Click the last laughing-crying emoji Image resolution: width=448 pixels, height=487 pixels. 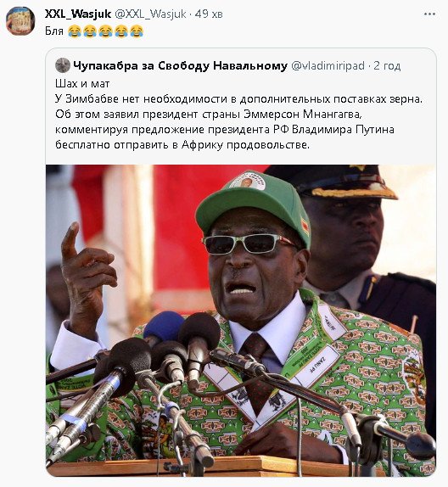click(x=137, y=31)
